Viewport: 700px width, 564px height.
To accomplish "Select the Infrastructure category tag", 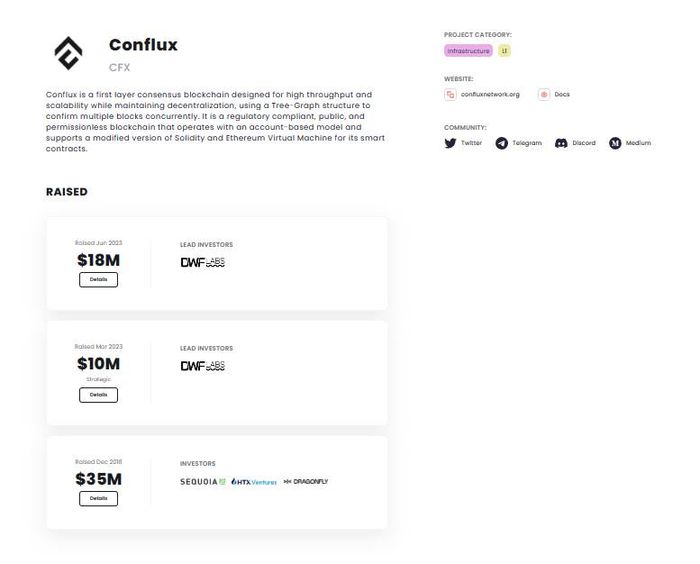I will coord(468,51).
